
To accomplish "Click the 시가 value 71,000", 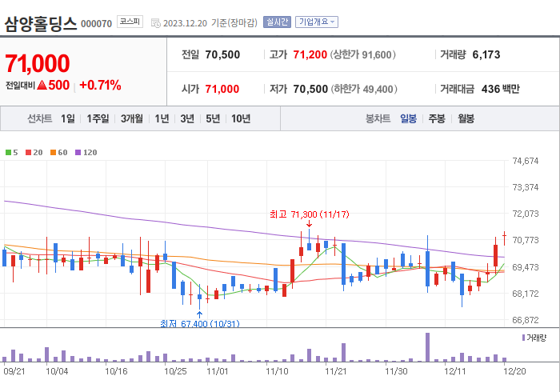I will coord(222,89).
